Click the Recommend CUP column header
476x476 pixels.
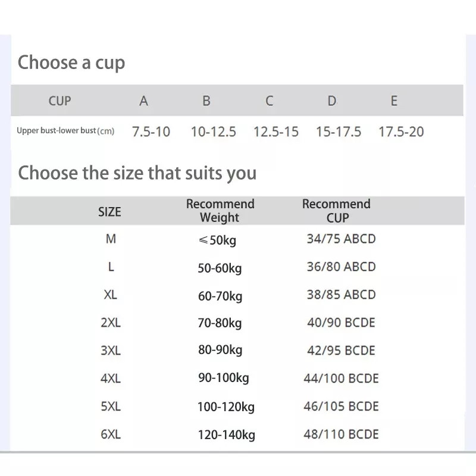[336, 211]
